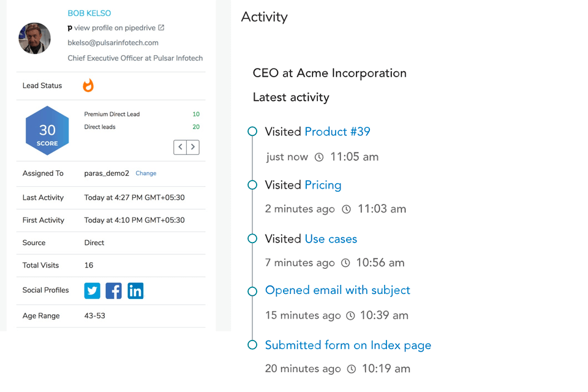This screenshot has width=588, height=392.
Task: Select the timeline marker beside Visited Pricing
Action: pos(252,185)
